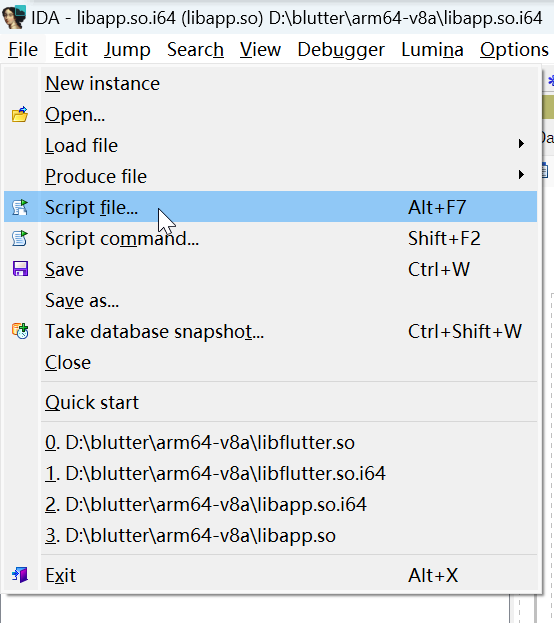The width and height of the screenshot is (554, 623).
Task: Click the Open folder icon
Action: [20, 114]
